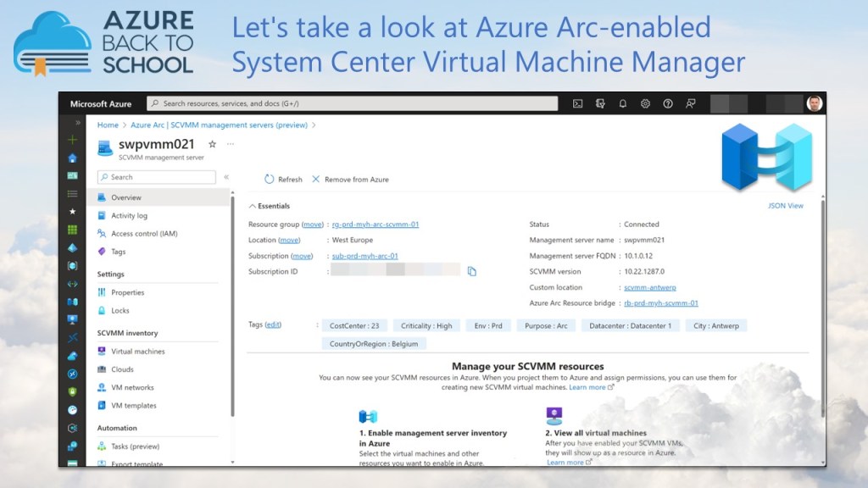Viewport: 868px width, 488px height.
Task: Copy the Subscription ID to clipboard
Action: point(472,271)
